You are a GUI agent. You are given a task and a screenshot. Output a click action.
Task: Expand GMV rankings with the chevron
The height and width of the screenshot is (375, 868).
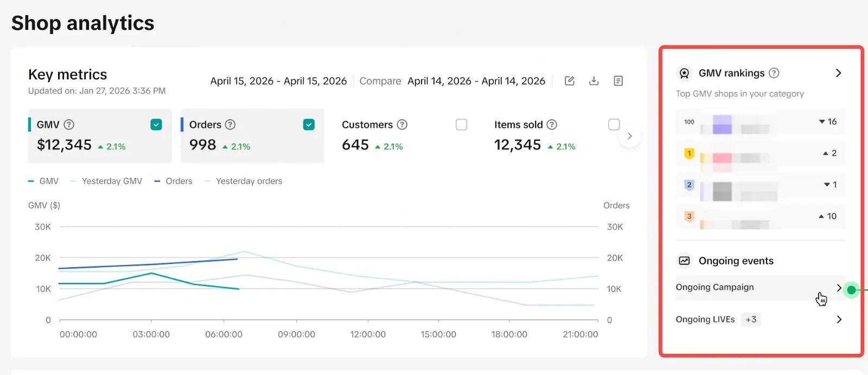tap(838, 73)
